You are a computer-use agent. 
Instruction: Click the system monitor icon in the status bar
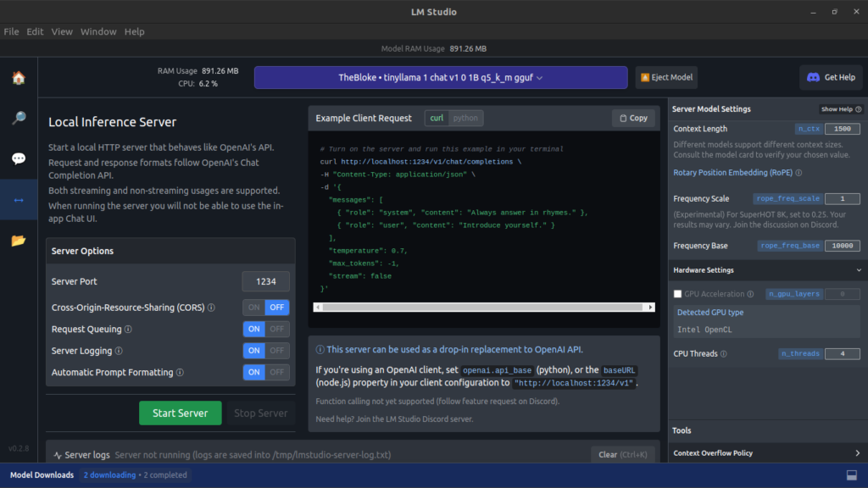coord(853,474)
